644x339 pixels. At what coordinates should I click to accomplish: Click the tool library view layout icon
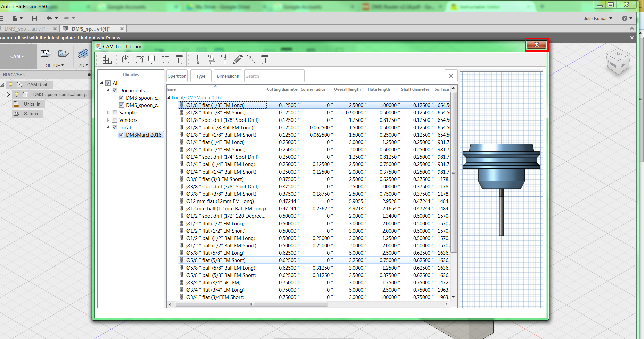point(107,60)
